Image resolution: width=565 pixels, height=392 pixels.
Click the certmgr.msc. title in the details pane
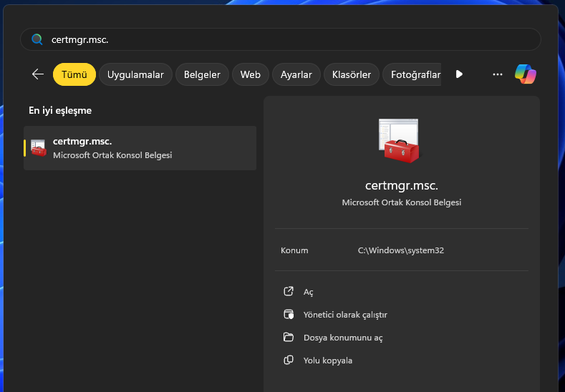[x=402, y=185]
